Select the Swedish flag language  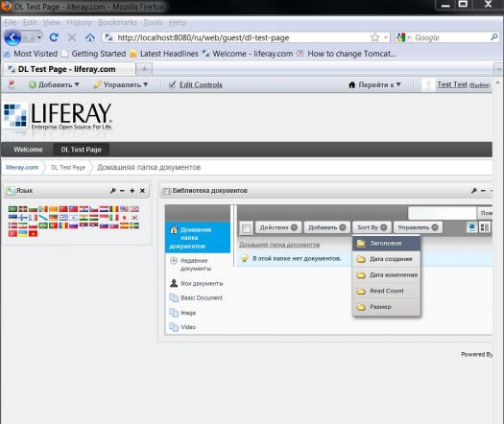[134, 225]
